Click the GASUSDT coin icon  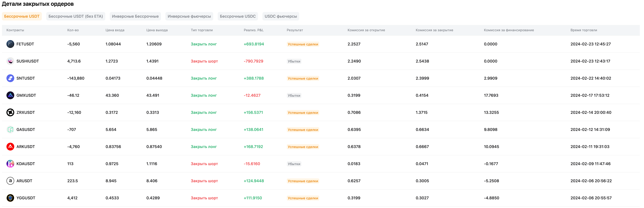pyautogui.click(x=10, y=130)
